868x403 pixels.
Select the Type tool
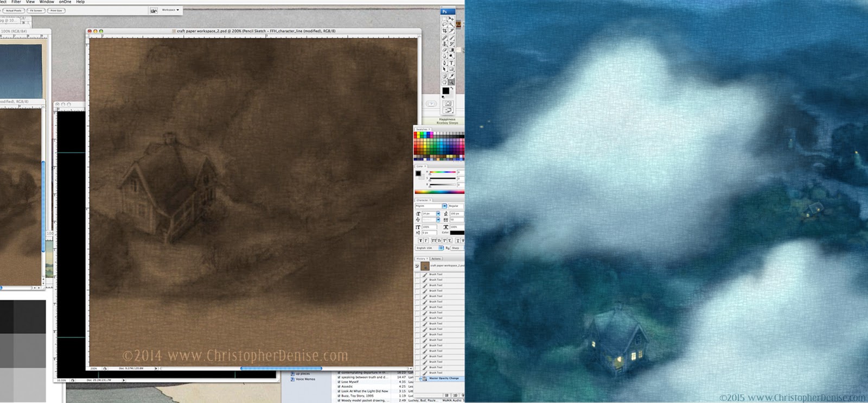pos(451,62)
